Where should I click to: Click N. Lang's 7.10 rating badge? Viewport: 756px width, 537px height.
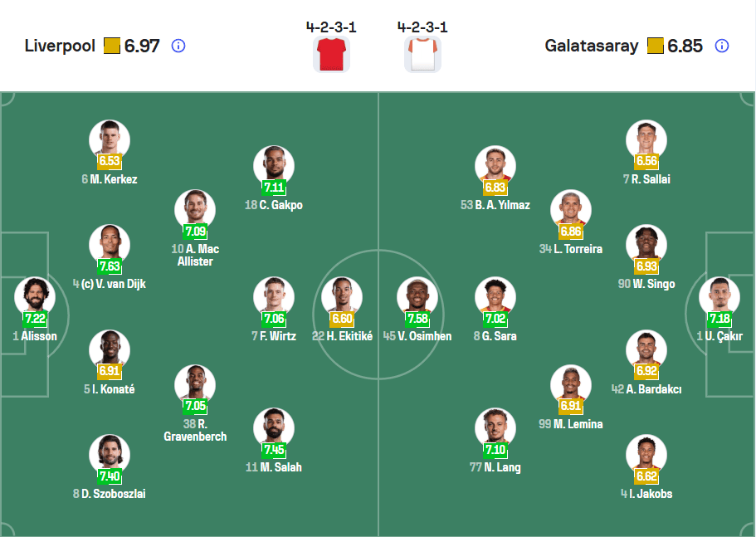click(495, 450)
